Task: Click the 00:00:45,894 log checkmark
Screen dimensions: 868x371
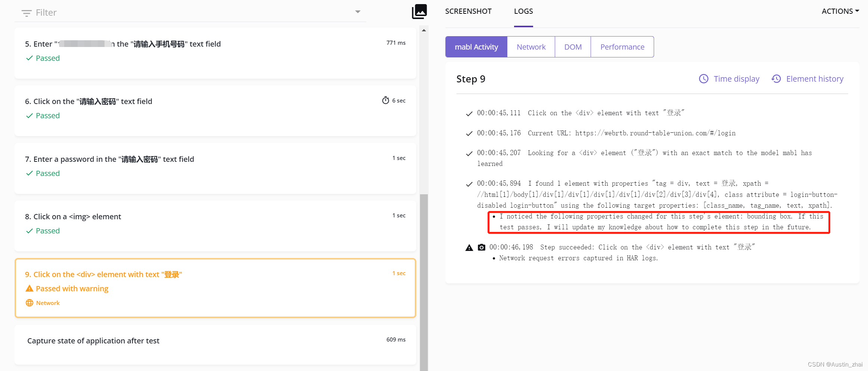Action: [x=469, y=184]
